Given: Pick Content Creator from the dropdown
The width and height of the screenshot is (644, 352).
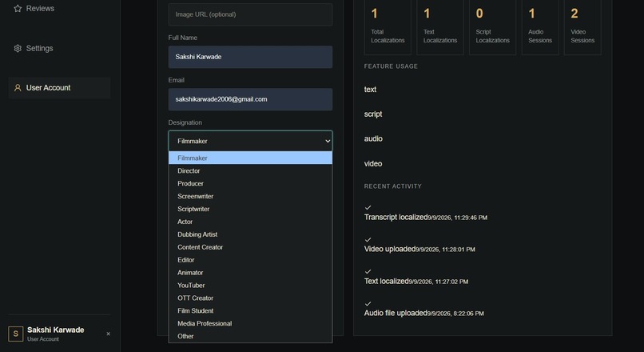Looking at the screenshot, I should point(250,247).
